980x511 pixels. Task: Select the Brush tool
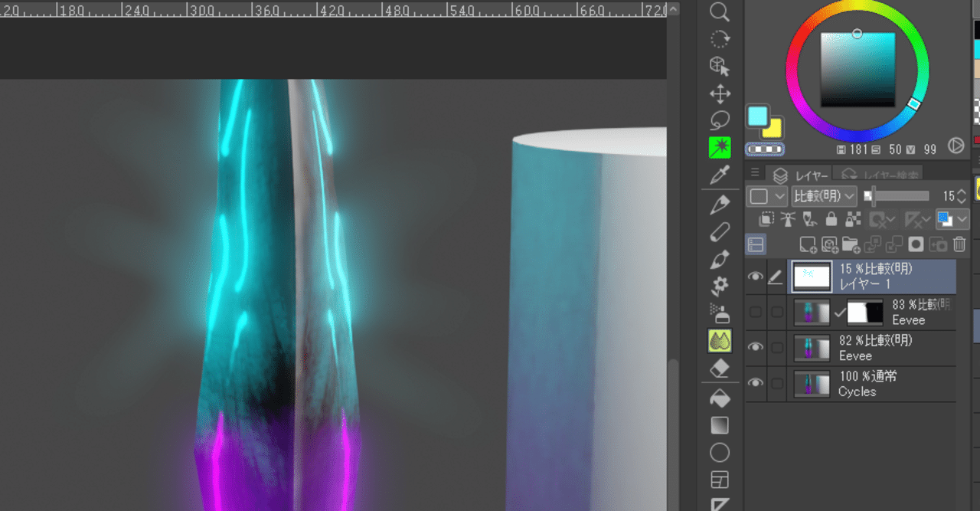pyautogui.click(x=719, y=259)
